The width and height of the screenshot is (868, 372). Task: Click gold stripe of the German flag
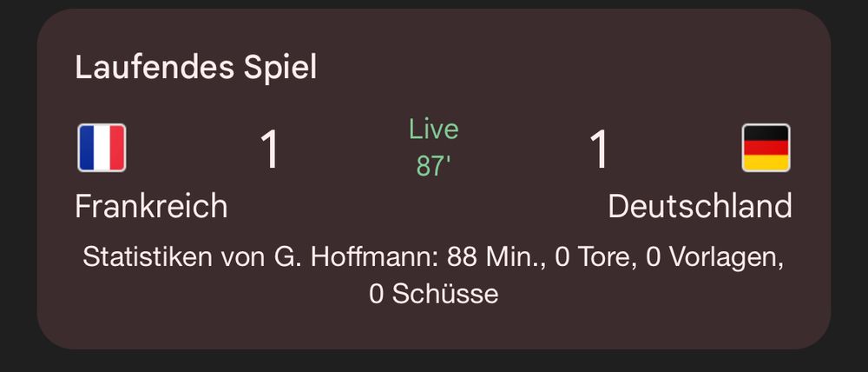[x=766, y=163]
